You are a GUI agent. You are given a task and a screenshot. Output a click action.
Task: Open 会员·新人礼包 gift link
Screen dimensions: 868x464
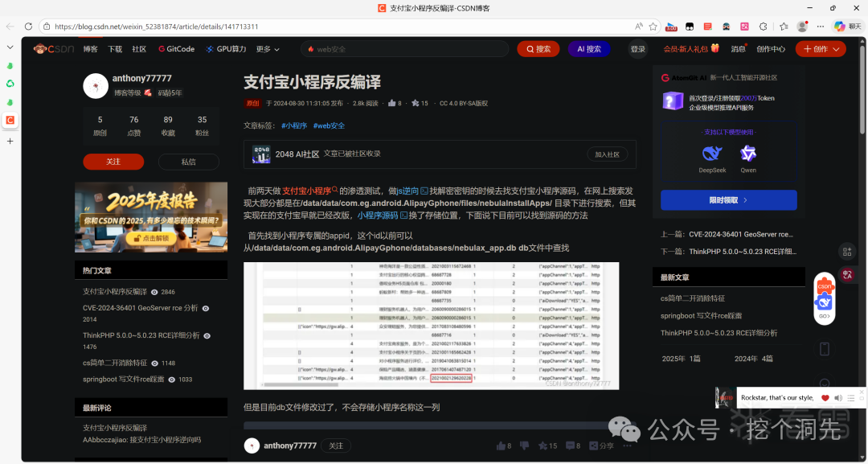691,49
